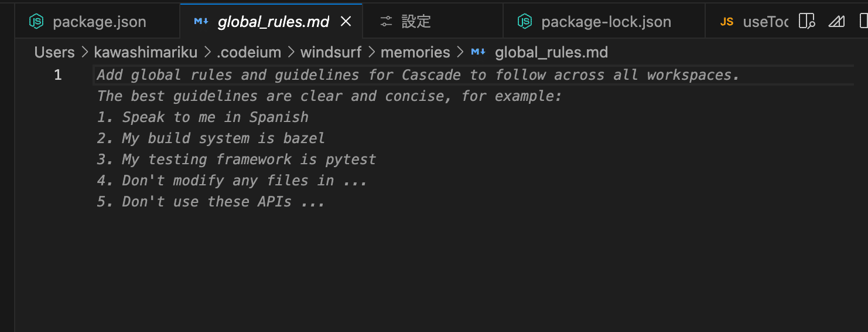Open the preview-to-side icon with magnifier

807,22
